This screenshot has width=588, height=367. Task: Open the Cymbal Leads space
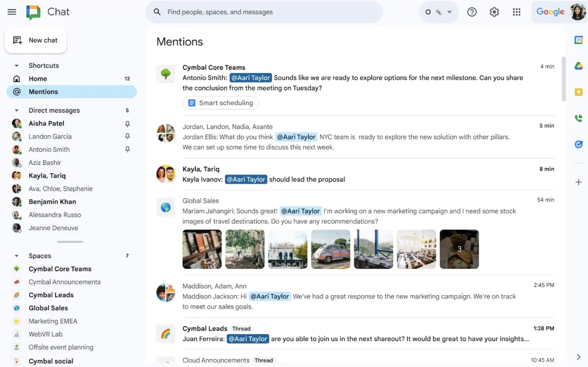pos(51,295)
